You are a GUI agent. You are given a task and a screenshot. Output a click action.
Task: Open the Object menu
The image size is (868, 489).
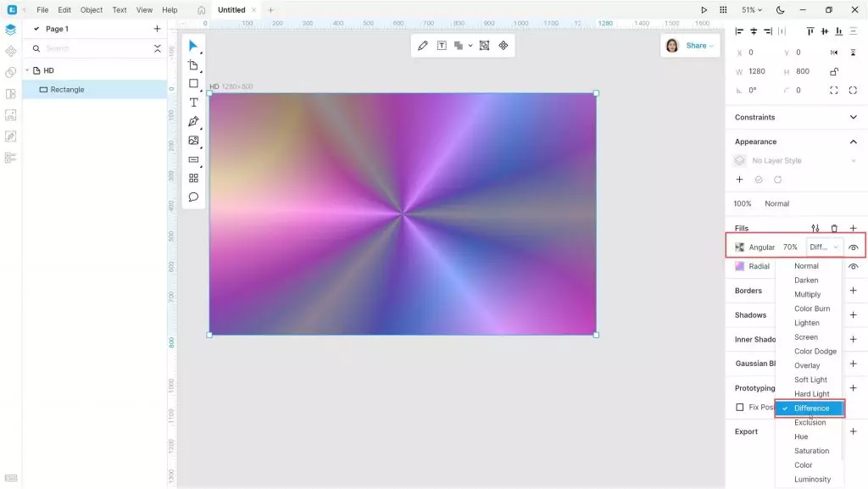(x=92, y=10)
